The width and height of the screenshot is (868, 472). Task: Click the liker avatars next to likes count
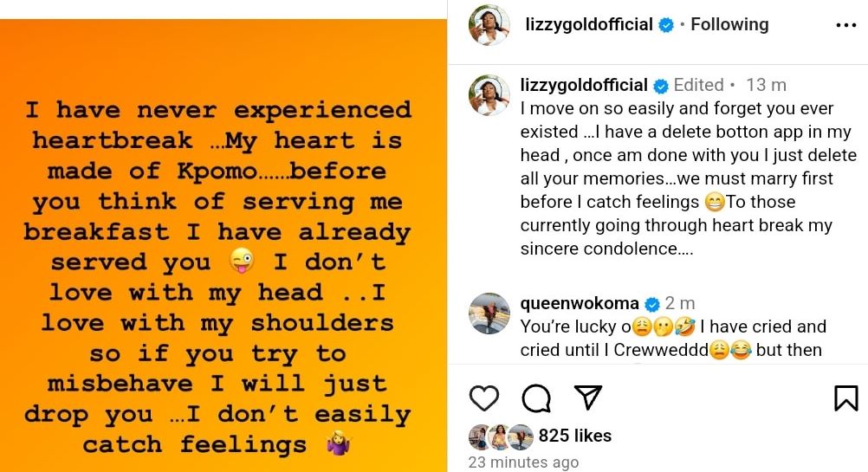pyautogui.click(x=501, y=436)
